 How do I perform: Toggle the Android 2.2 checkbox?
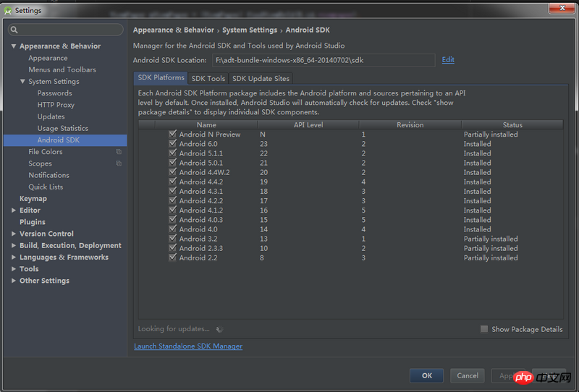point(172,257)
